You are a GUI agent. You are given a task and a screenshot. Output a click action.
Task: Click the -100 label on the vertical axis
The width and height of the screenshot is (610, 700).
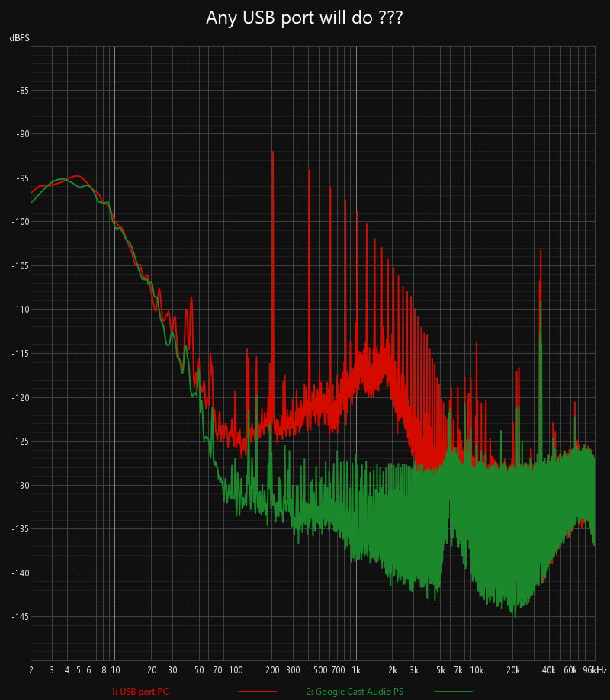pyautogui.click(x=19, y=222)
